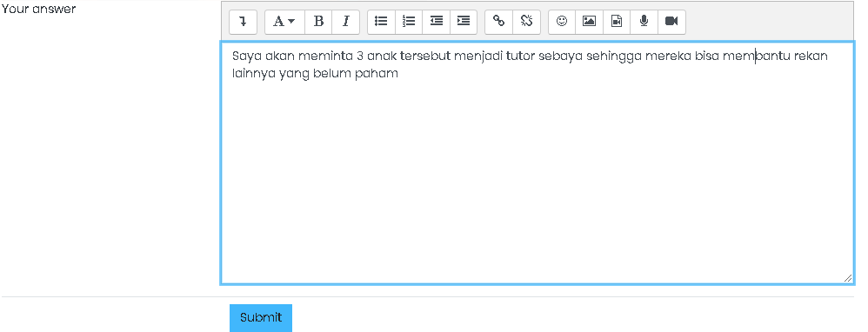This screenshot has height=332, width=868.
Task: Insert an ordered numbered list
Action: 409,22
